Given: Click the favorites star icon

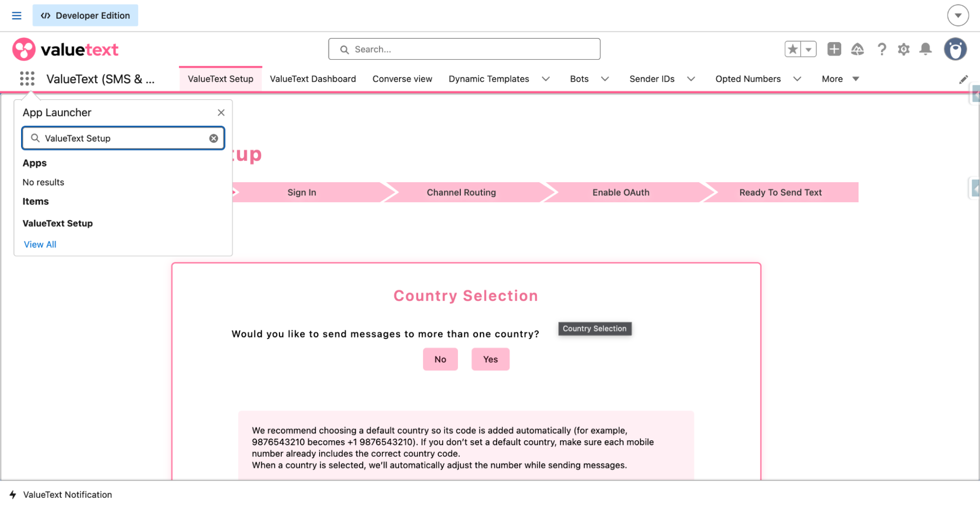Looking at the screenshot, I should point(793,49).
